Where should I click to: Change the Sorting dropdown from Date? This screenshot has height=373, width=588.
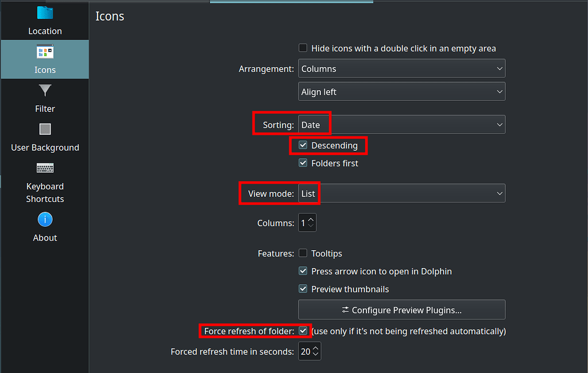click(x=401, y=125)
